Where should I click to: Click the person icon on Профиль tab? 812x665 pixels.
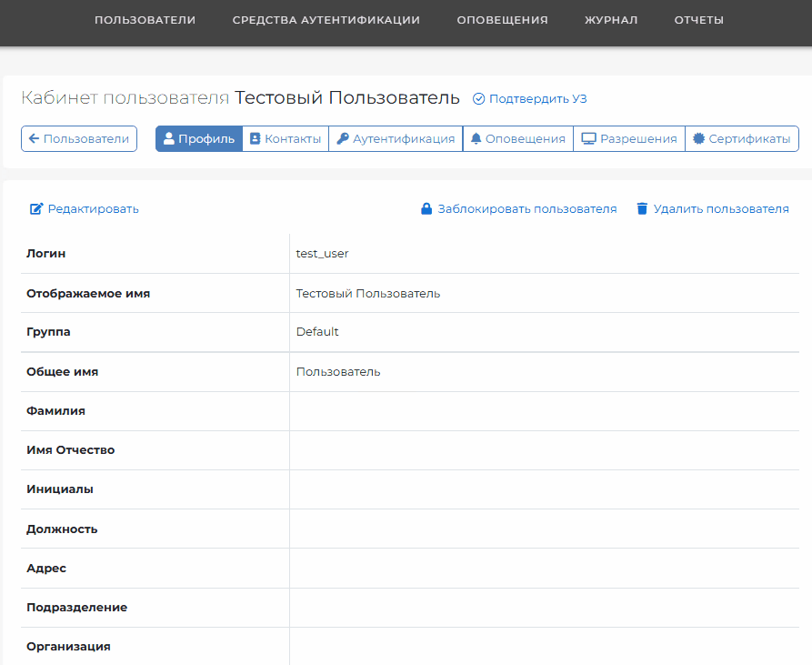click(169, 138)
